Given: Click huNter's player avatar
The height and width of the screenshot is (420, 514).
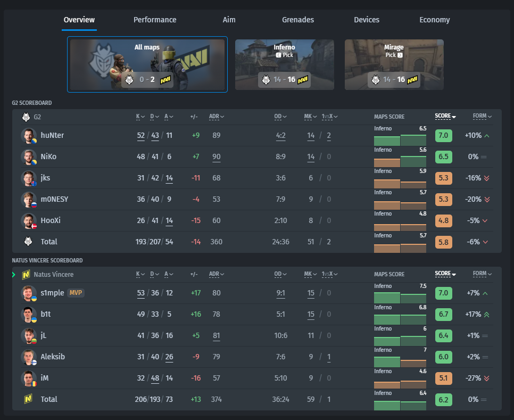Looking at the screenshot, I should [29, 136].
